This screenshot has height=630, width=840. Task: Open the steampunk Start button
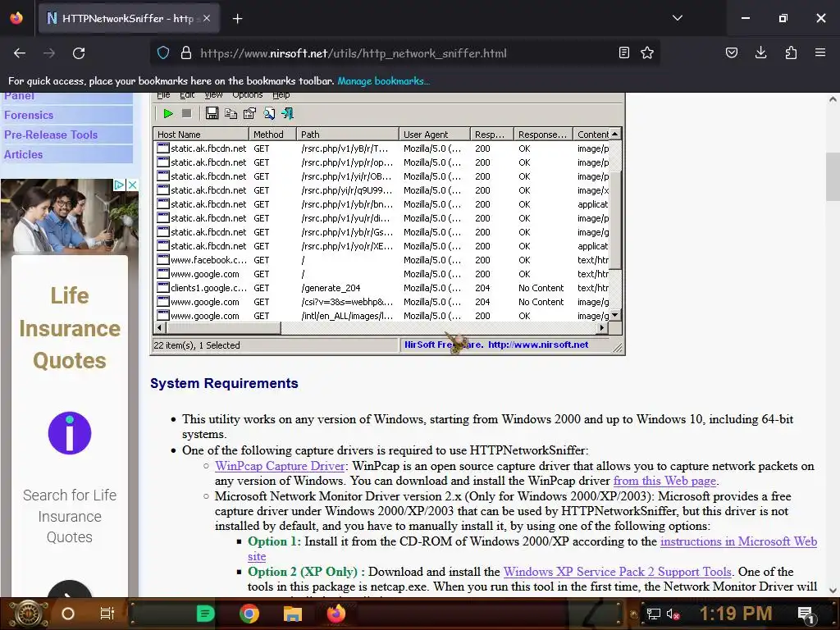pyautogui.click(x=28, y=614)
